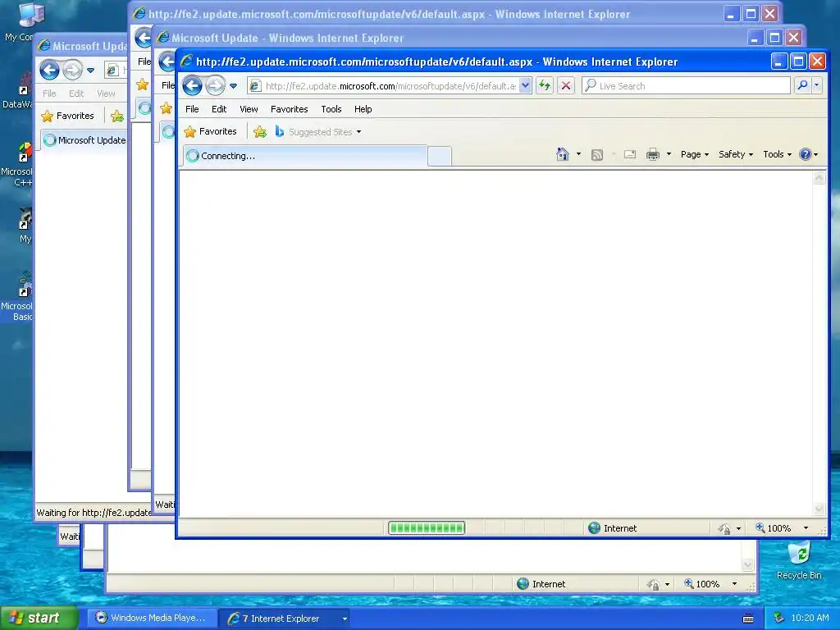Switch to Windows Media Player taskbar button

tap(152, 619)
